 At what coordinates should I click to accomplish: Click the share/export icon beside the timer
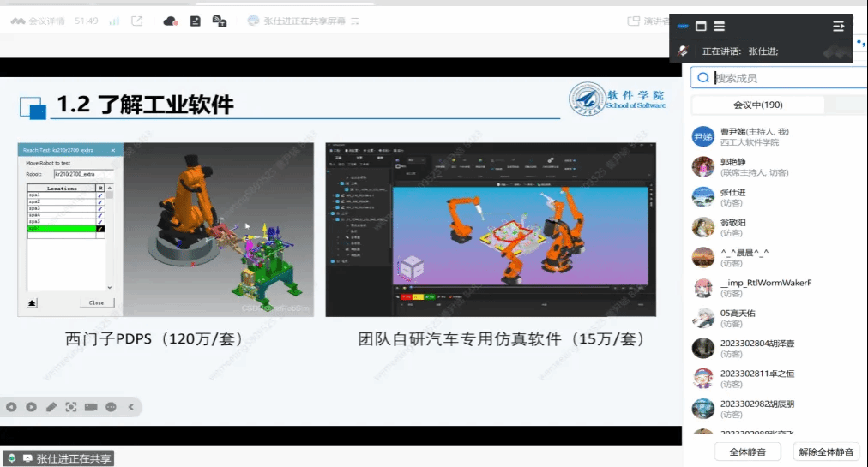pos(136,21)
